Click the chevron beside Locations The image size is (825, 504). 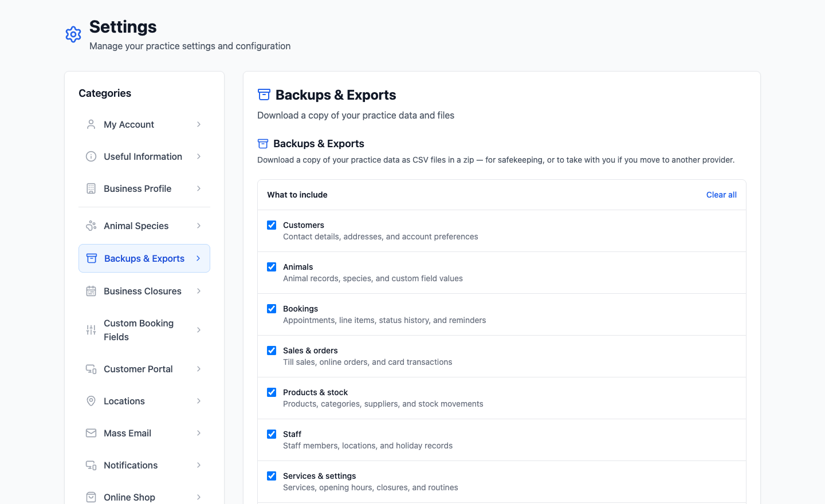(x=199, y=401)
